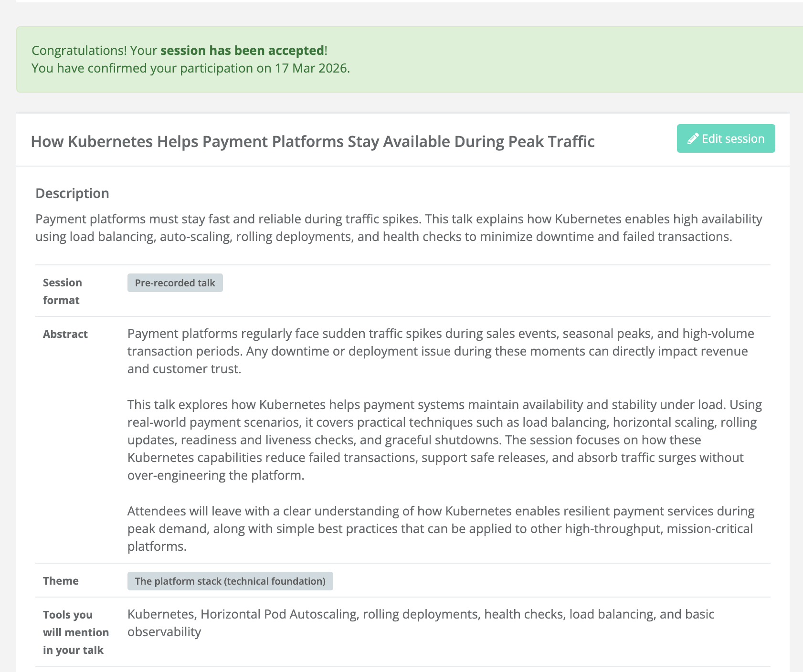Select the platform stack theme tag
Viewport: 803px width, 672px height.
230,581
